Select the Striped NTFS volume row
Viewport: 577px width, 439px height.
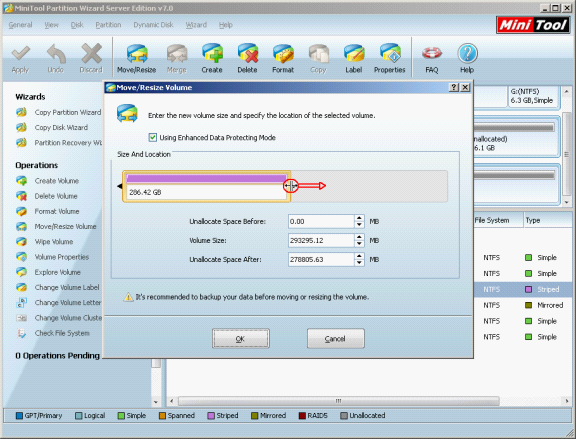coord(523,289)
